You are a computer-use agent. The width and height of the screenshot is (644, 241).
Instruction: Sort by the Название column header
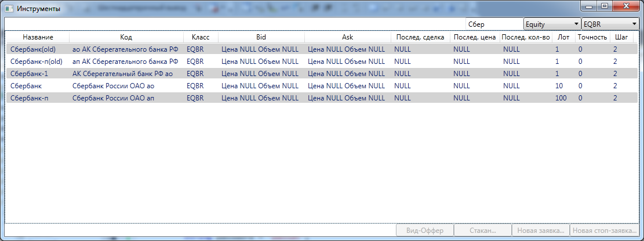click(x=38, y=37)
